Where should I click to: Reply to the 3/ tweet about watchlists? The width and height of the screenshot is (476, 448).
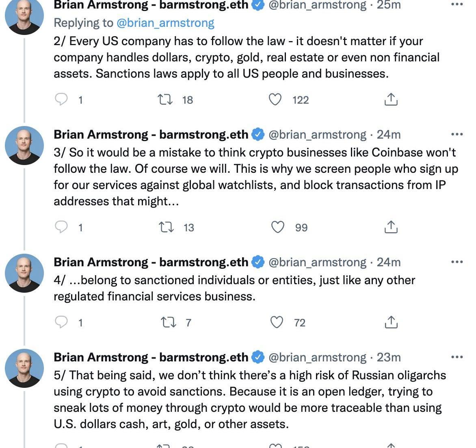61,227
